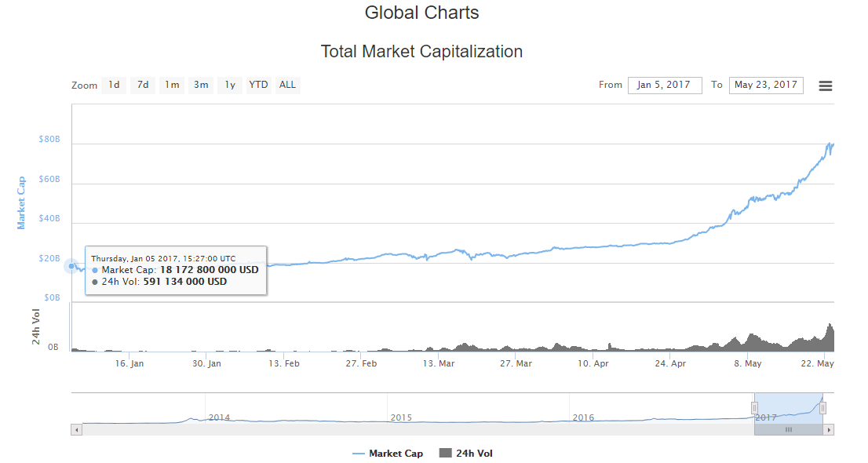Click 2015 area in navigator timeline
The image size is (868, 463).
[x=401, y=417]
